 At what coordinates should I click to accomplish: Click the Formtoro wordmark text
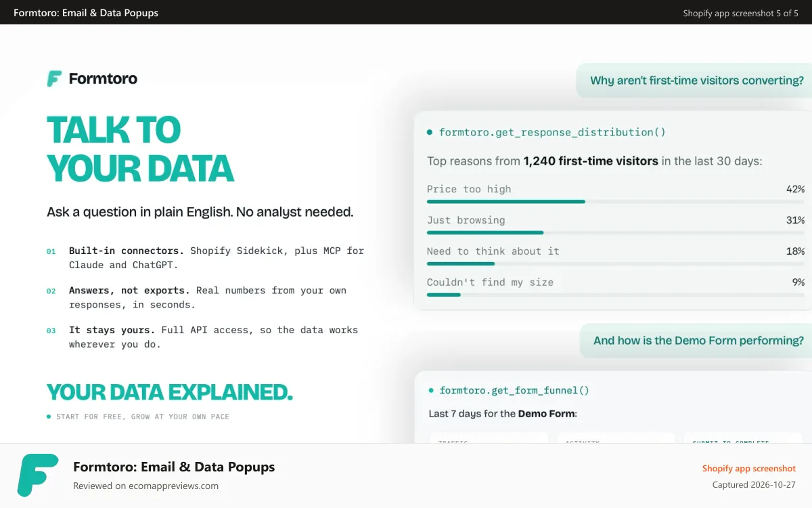point(103,79)
